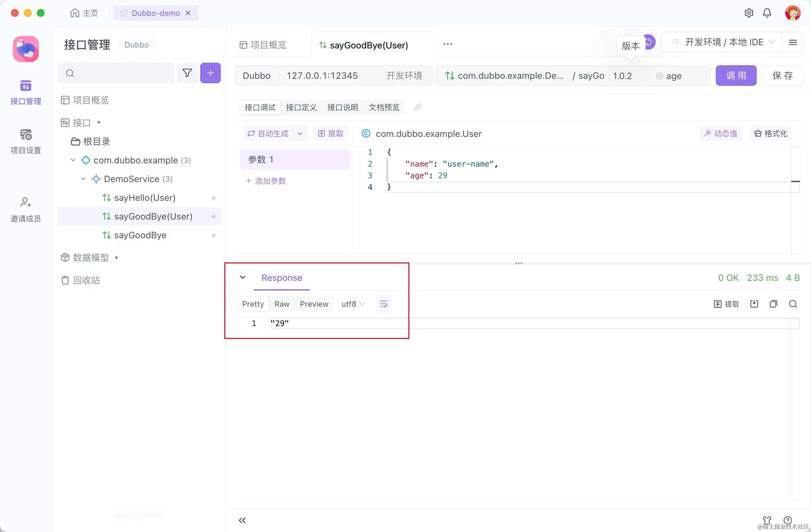The image size is (811, 532).
Task: Click the purple plus add button
Action: (x=210, y=73)
